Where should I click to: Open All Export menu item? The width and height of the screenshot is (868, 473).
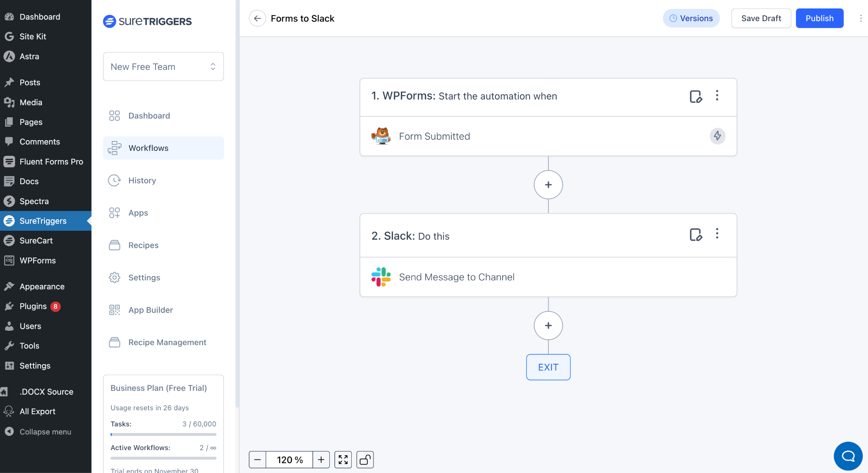point(46,411)
